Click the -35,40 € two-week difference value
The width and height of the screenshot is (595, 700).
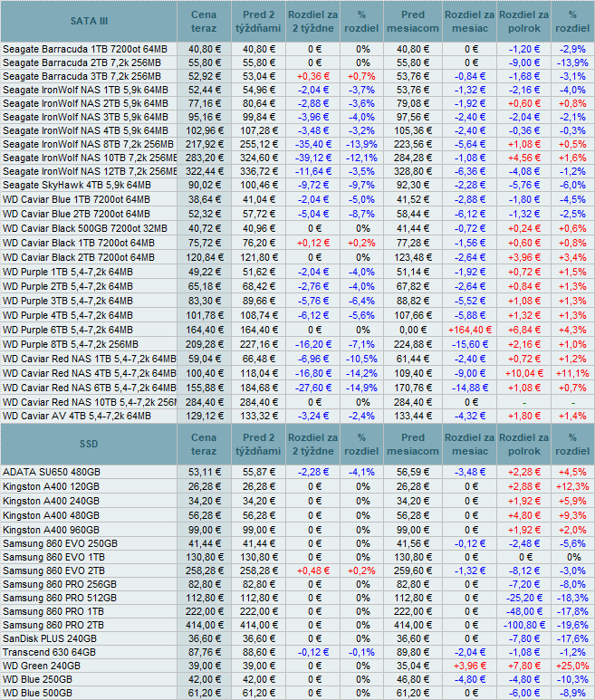[313, 144]
